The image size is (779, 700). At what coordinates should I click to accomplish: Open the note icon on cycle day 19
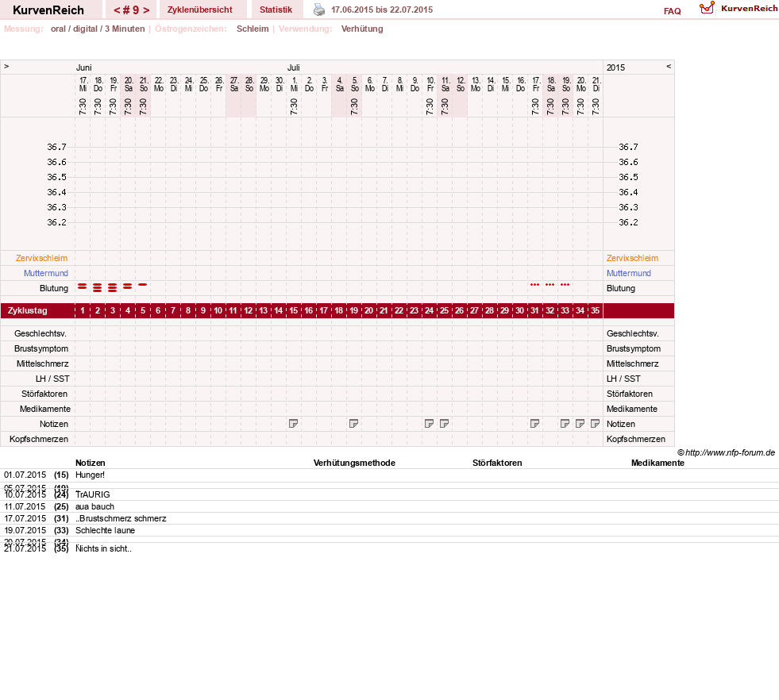click(x=353, y=424)
